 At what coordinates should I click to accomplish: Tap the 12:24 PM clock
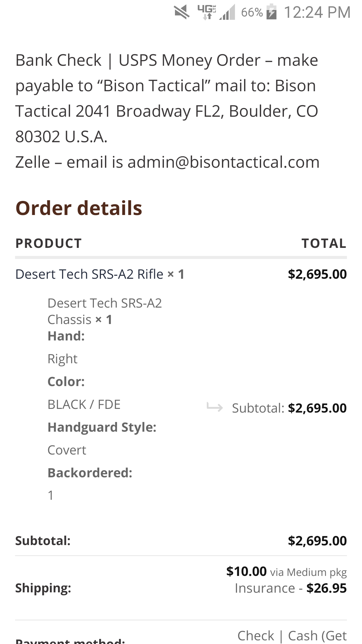[x=317, y=12]
